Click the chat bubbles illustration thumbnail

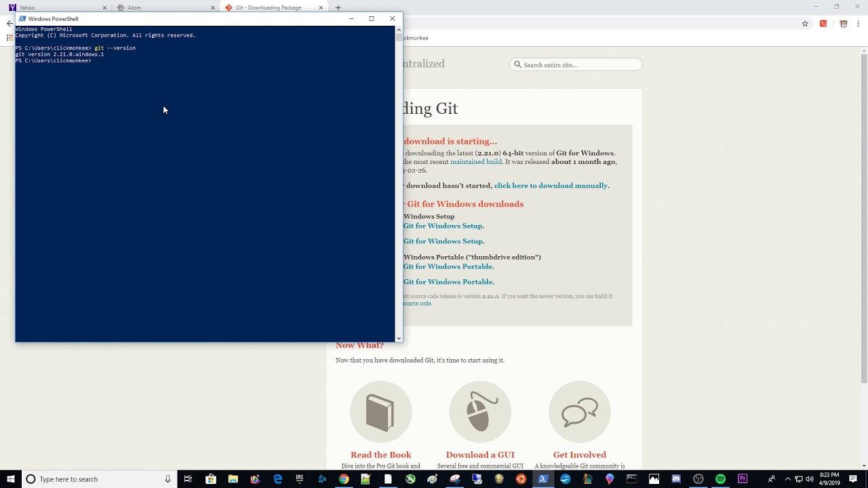tap(580, 412)
